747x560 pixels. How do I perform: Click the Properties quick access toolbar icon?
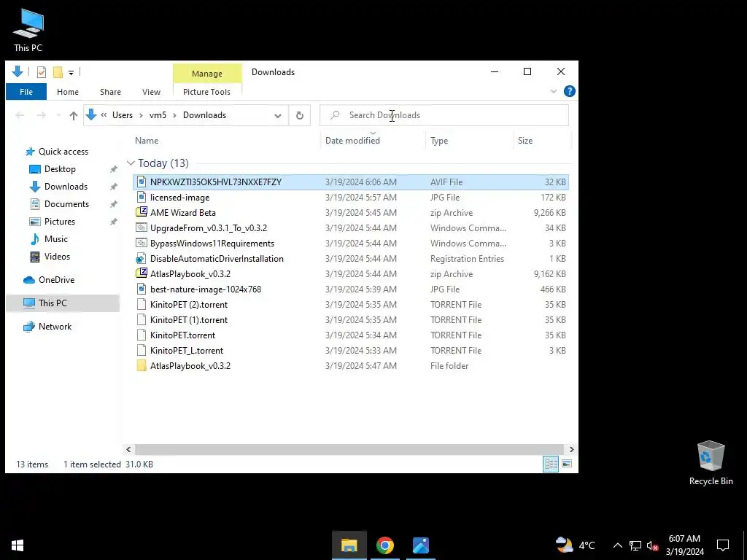(42, 72)
